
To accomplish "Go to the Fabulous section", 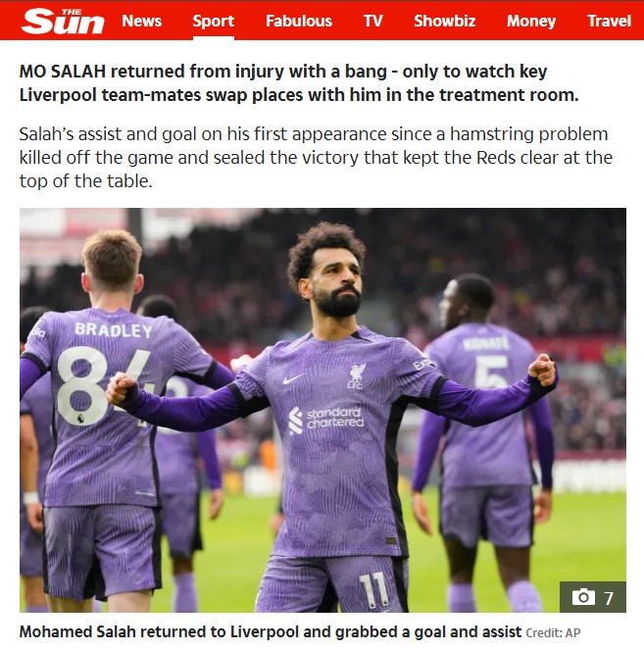I will click(299, 21).
